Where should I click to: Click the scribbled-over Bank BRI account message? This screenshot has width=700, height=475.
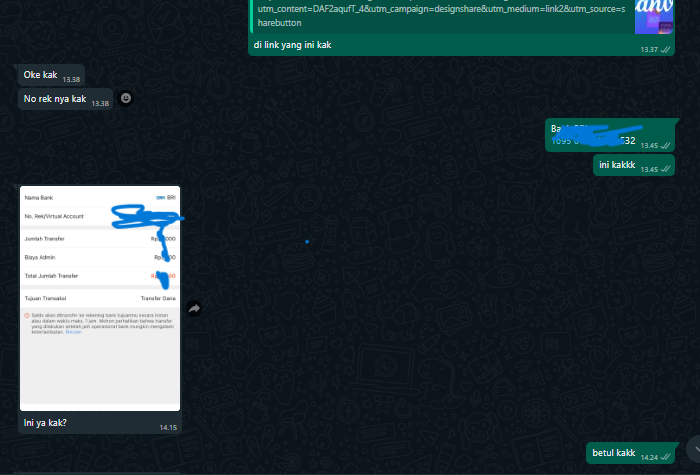tap(610, 135)
